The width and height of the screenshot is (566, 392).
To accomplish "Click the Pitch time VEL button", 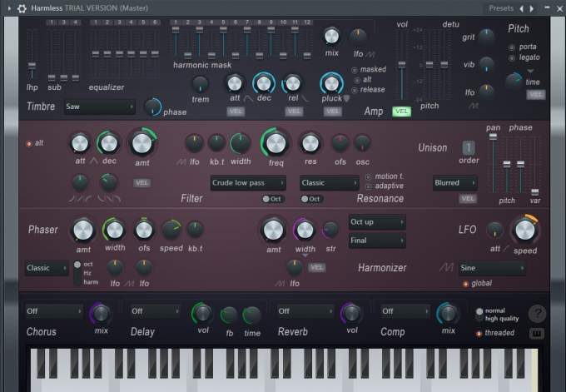I will point(536,95).
